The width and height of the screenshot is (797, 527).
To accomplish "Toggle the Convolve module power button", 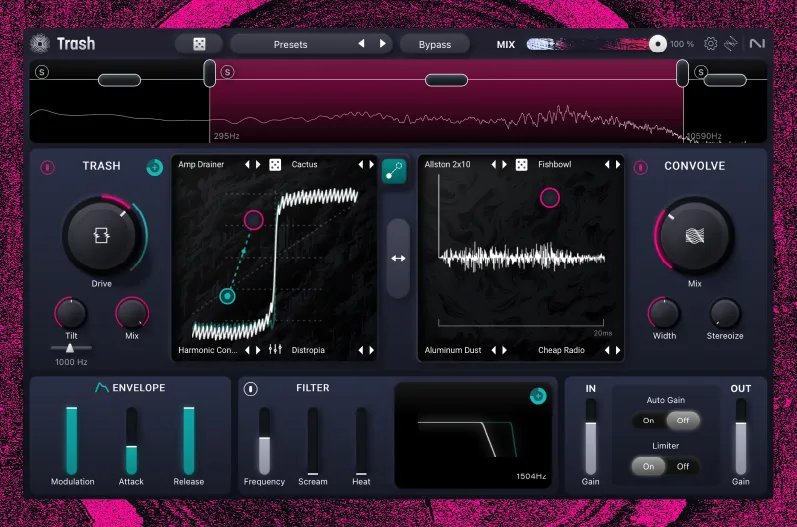I will click(640, 167).
